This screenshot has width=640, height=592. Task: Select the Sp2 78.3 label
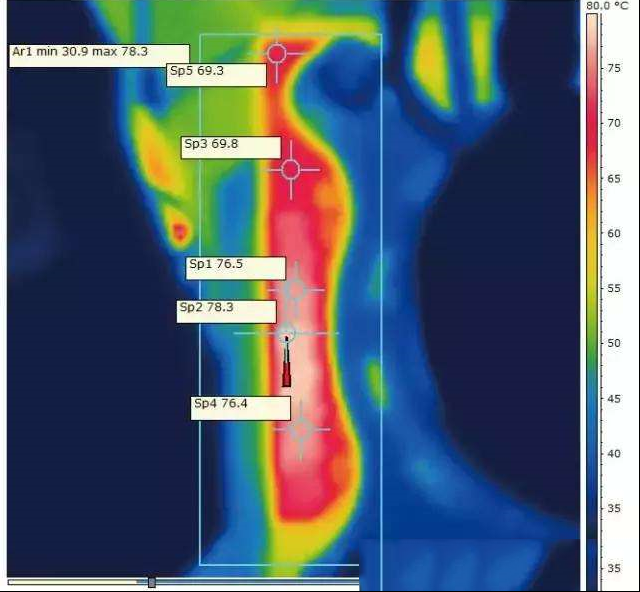tap(227, 312)
